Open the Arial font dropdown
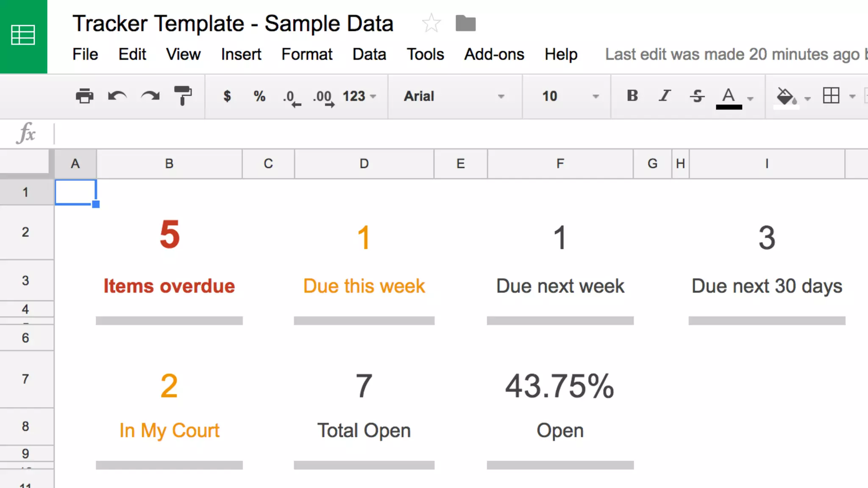 [x=454, y=96]
